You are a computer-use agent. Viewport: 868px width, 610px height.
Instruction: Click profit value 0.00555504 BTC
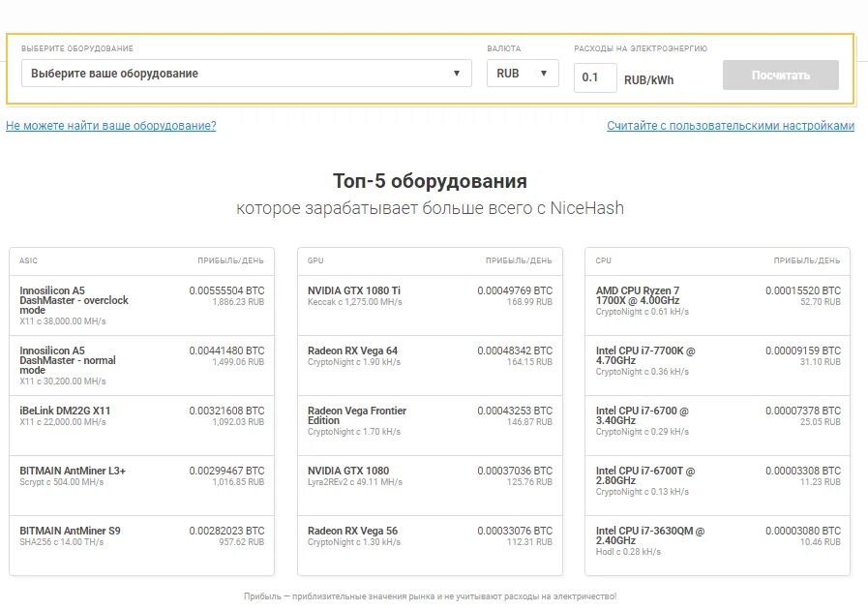click(227, 290)
